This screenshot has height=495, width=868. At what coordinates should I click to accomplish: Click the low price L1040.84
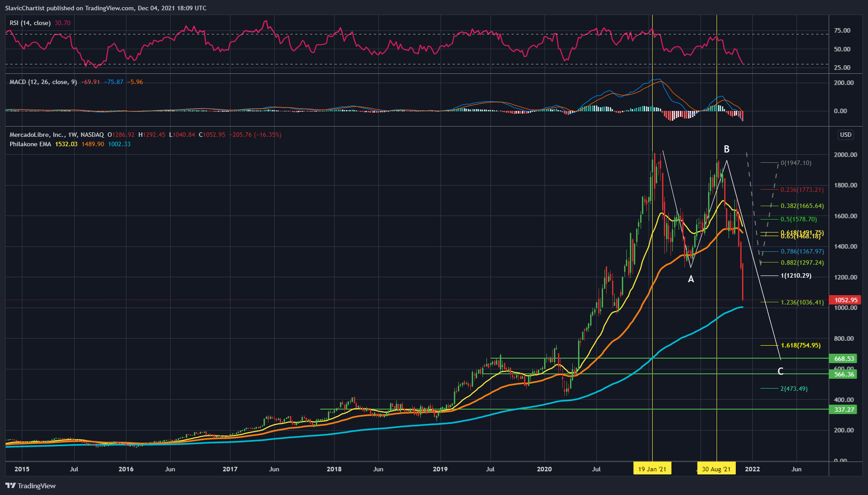pos(182,135)
